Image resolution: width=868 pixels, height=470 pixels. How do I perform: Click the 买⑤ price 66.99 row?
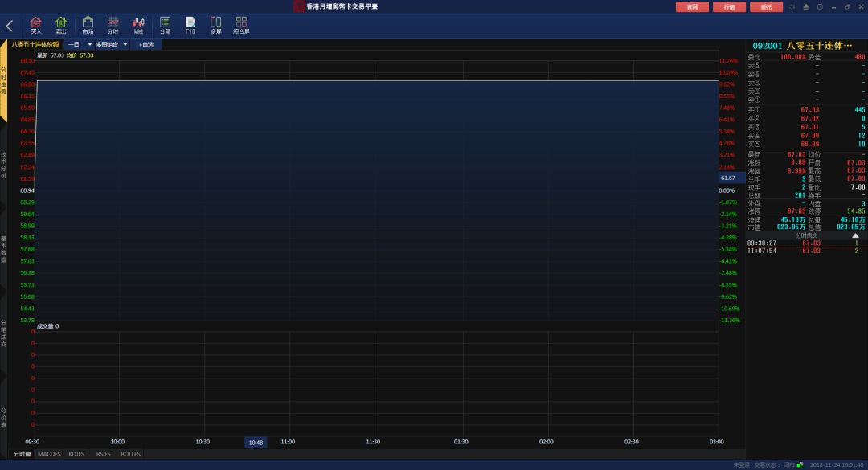[x=806, y=144]
